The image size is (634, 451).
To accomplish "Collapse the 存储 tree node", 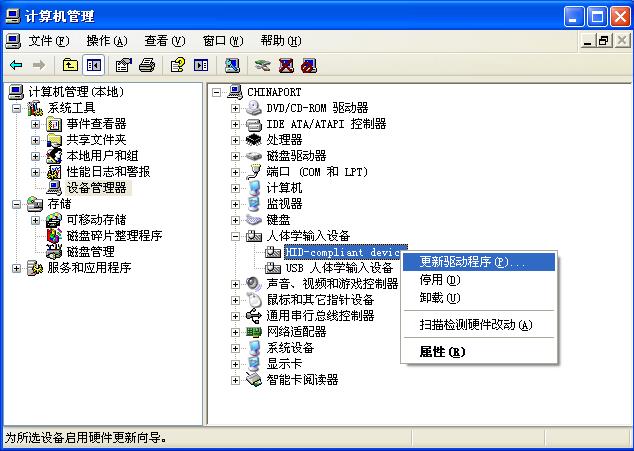I will (x=16, y=204).
